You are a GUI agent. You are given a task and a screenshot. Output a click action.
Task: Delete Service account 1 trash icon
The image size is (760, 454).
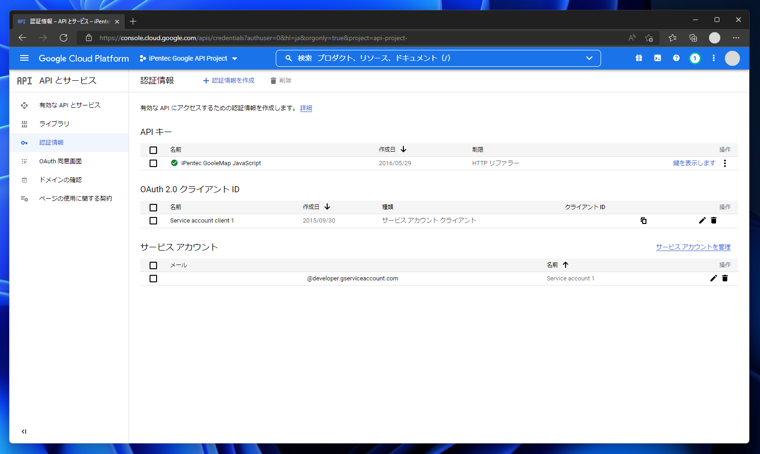pos(725,278)
